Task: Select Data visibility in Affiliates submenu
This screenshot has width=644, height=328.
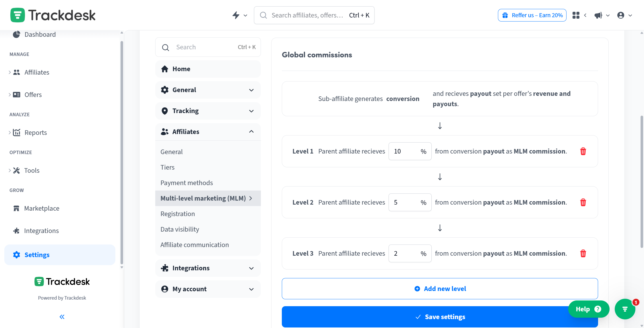Action: click(180, 229)
